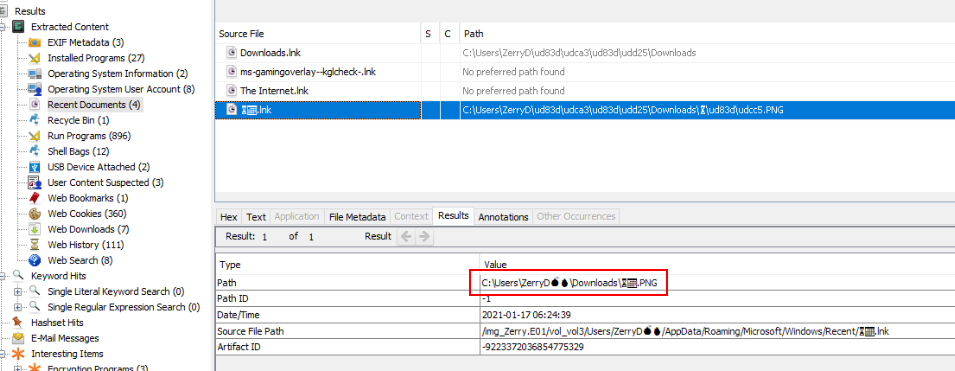Open the Text tab
The image size is (955, 371).
(x=256, y=217)
